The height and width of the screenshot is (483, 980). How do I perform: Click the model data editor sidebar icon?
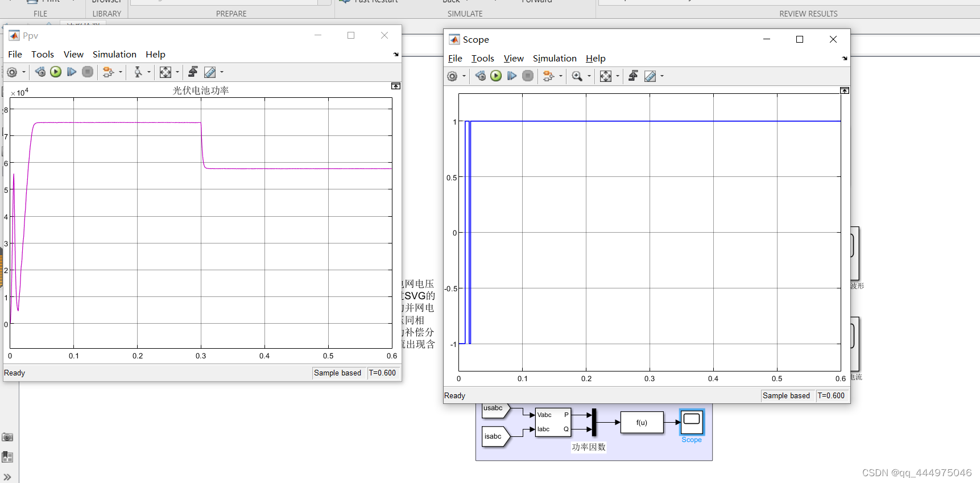7,457
